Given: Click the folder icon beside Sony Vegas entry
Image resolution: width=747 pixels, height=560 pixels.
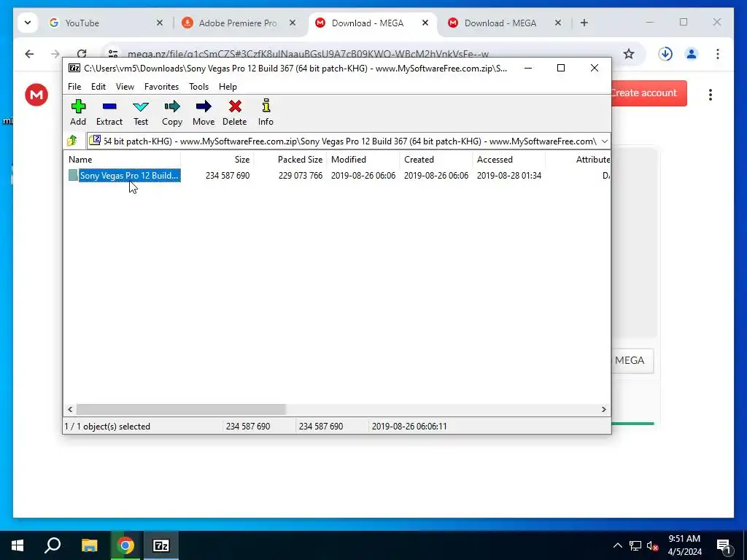Looking at the screenshot, I should pos(73,175).
